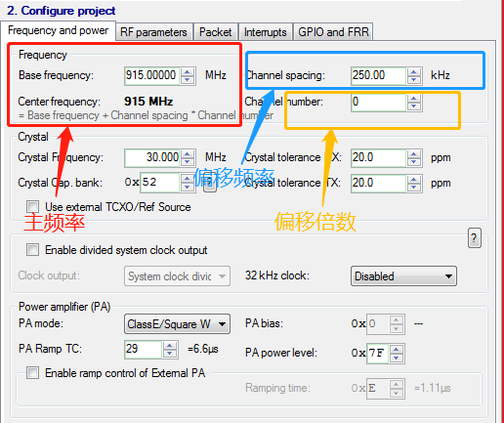Click the Power amplifier (PA) group label
Viewport: 504px width, 423px height.
(64, 307)
